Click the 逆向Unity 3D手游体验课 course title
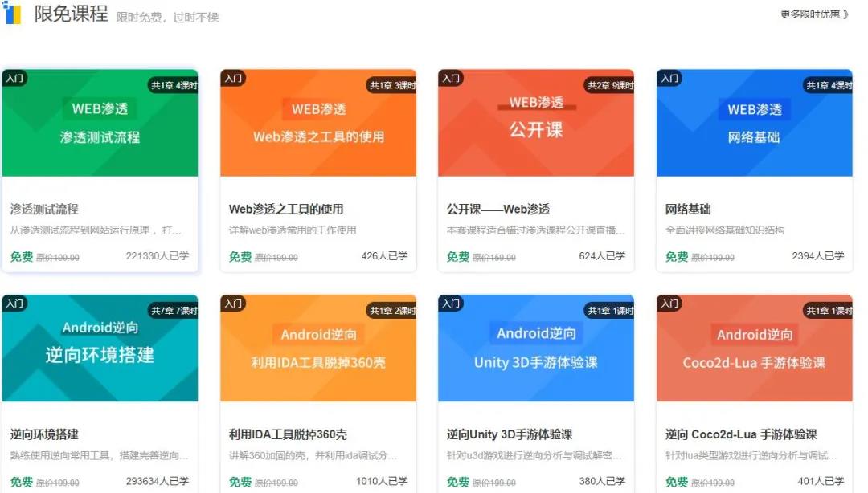868x493 pixels. coord(510,434)
